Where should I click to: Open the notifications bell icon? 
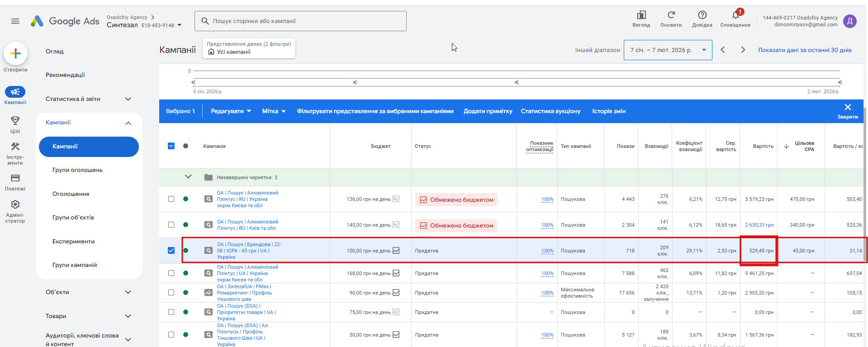[735, 15]
